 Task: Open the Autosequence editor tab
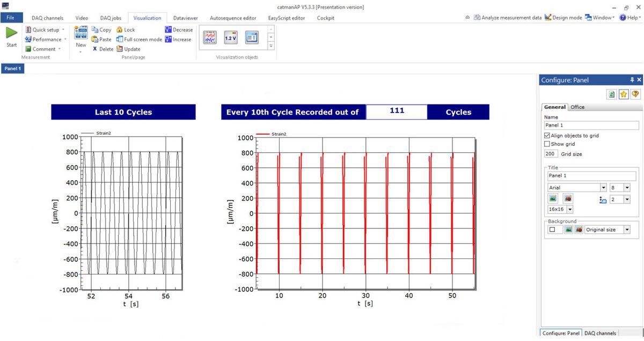tap(233, 18)
